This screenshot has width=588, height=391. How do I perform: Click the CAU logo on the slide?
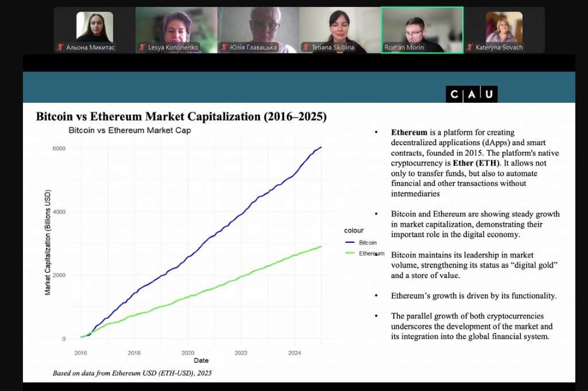coord(471,95)
